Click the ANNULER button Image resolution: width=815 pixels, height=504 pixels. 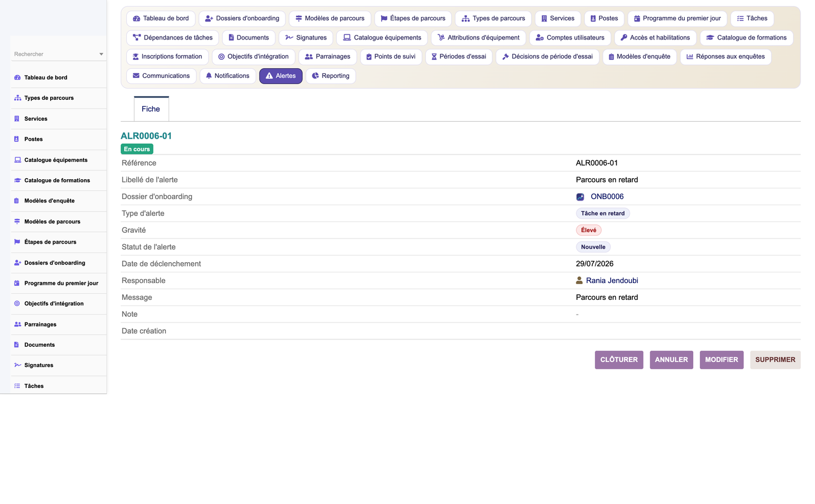(671, 360)
